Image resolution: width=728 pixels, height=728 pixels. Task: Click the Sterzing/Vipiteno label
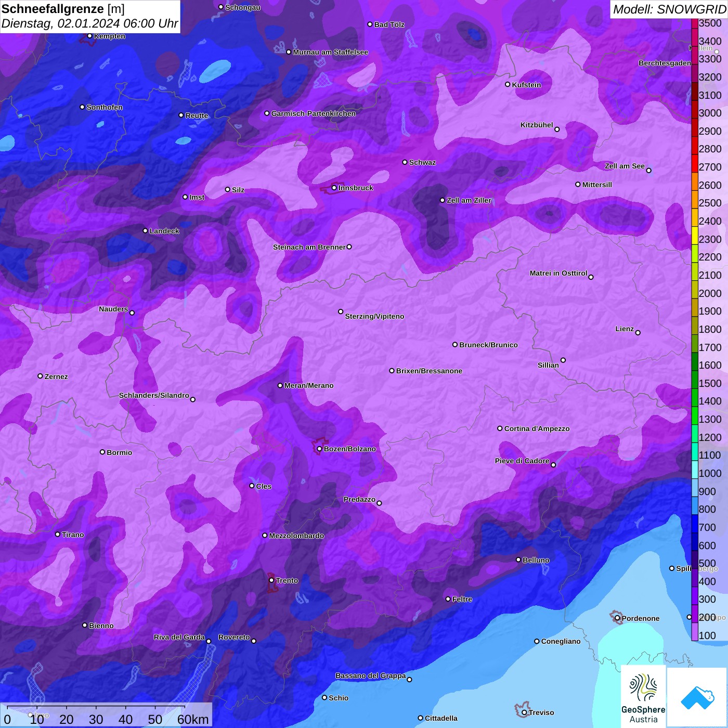(374, 316)
